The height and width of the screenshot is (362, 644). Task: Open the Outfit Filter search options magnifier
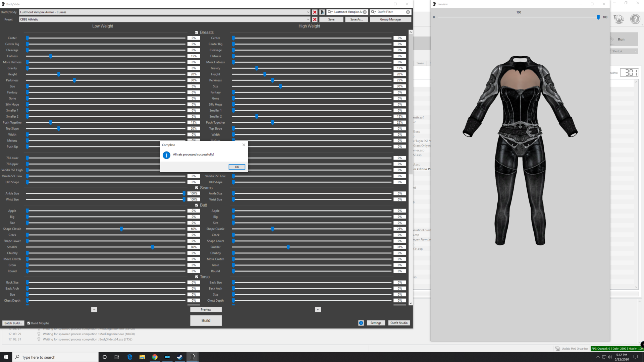(373, 12)
